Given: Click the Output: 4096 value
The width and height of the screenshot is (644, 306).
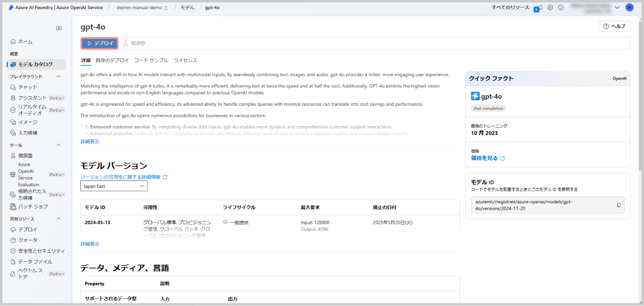Looking at the screenshot, I should pyautogui.click(x=315, y=229).
